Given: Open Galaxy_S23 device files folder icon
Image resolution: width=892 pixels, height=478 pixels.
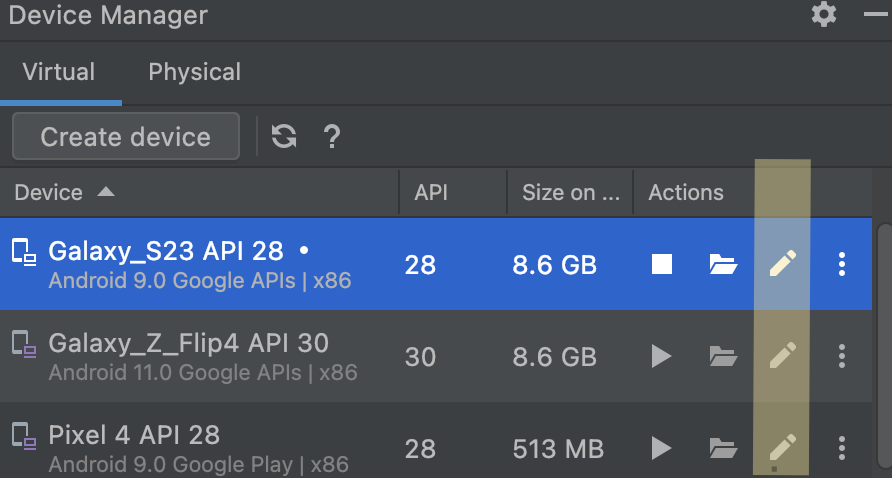Looking at the screenshot, I should [x=723, y=264].
